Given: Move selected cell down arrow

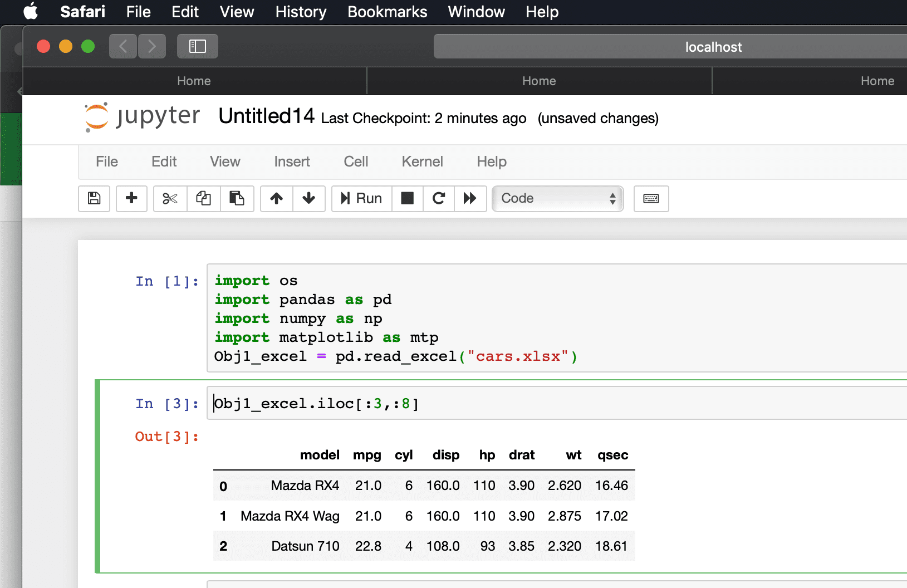Looking at the screenshot, I should 309,198.
